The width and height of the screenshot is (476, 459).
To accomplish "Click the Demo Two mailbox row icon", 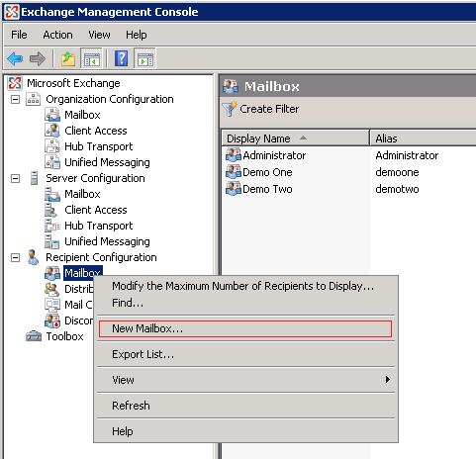I will 234,189.
